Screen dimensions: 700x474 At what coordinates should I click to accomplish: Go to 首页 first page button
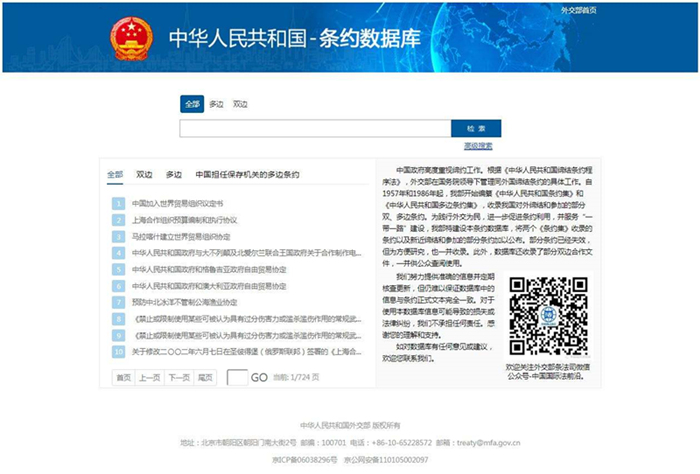(123, 378)
